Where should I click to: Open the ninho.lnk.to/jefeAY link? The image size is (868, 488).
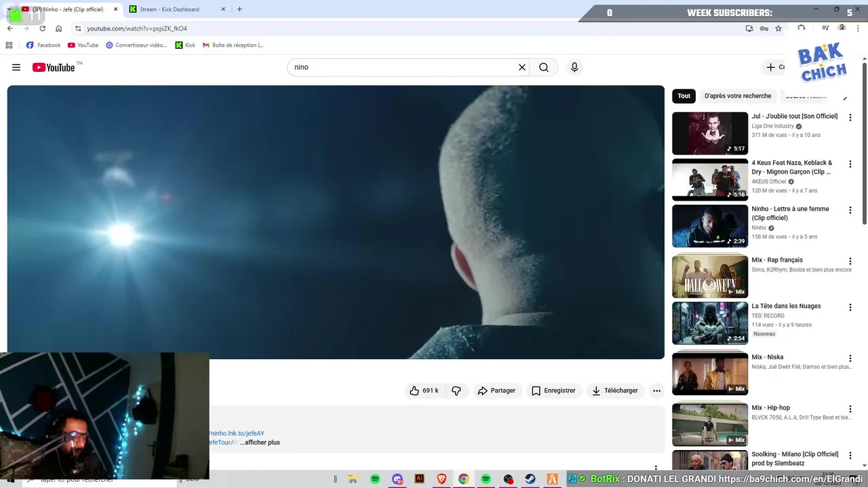click(x=236, y=433)
